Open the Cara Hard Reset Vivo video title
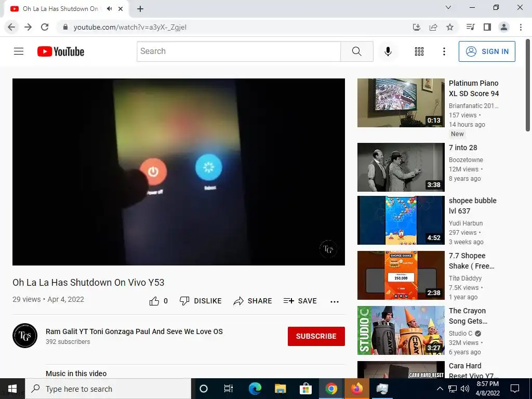The image size is (532, 399). pos(473,371)
